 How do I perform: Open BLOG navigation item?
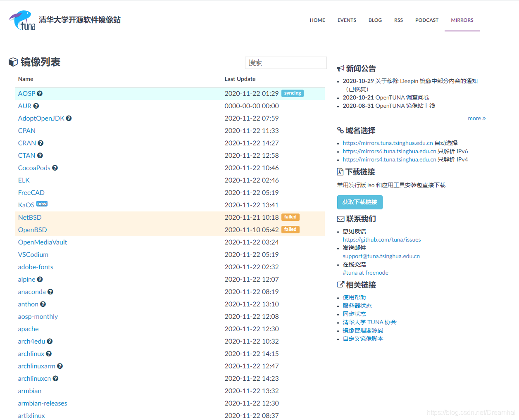tap(375, 20)
